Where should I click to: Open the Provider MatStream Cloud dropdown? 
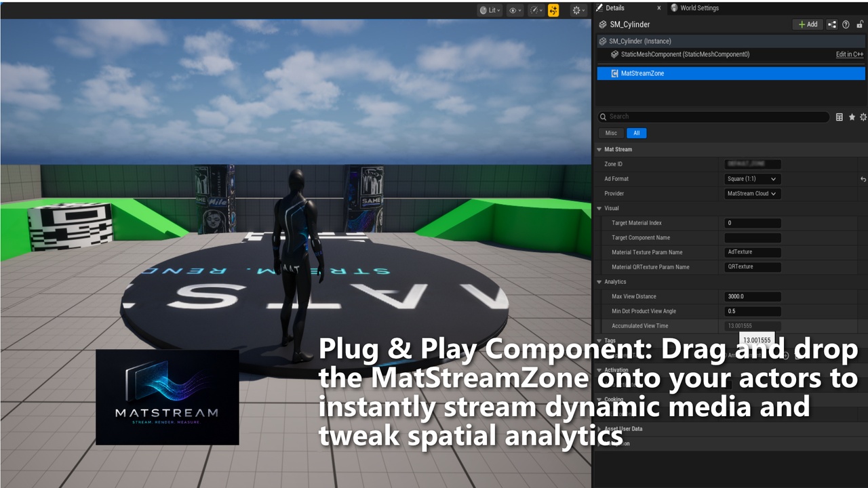(x=752, y=193)
